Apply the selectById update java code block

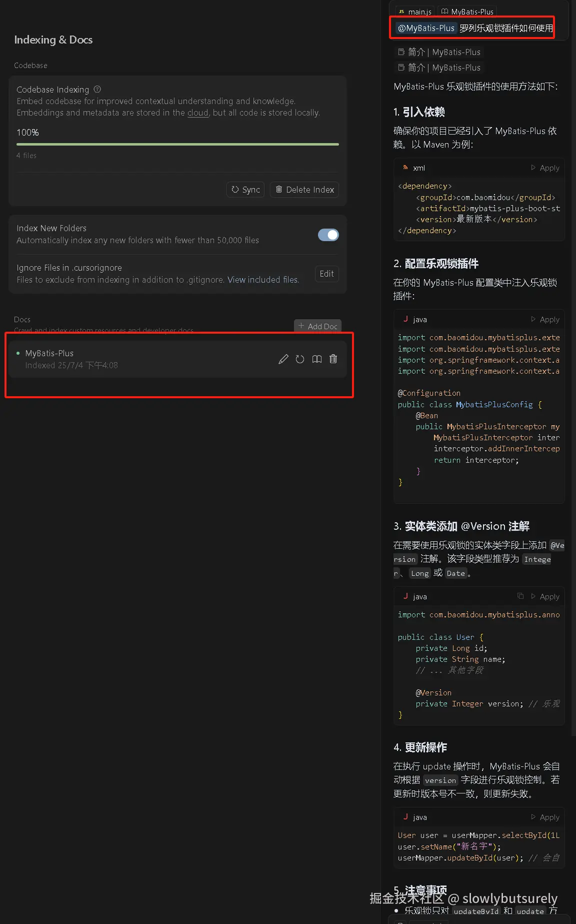click(545, 817)
